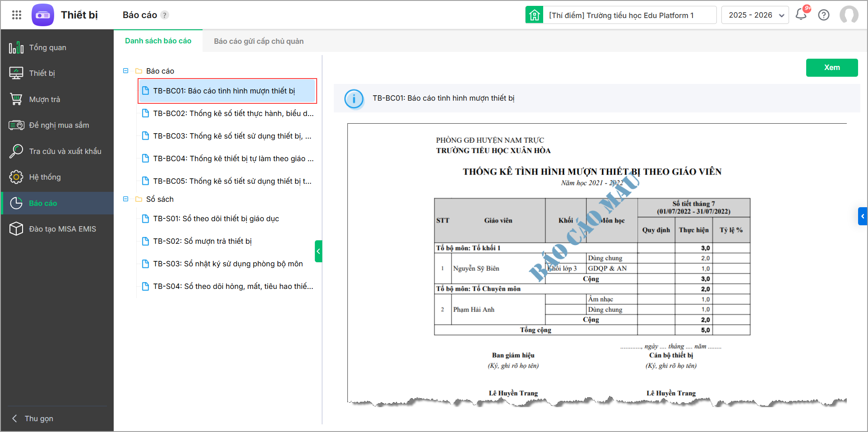The height and width of the screenshot is (432, 868).
Task: Go to Mượn trả in sidebar
Action: (57, 99)
